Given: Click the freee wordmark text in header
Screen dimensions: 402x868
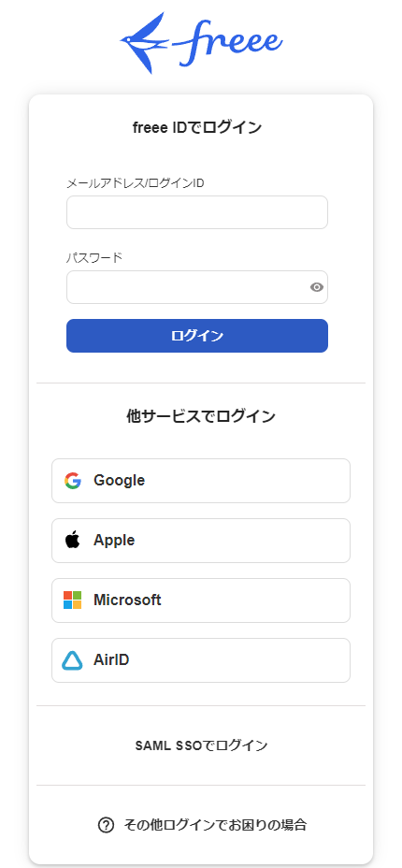Looking at the screenshot, I should click(x=228, y=41).
